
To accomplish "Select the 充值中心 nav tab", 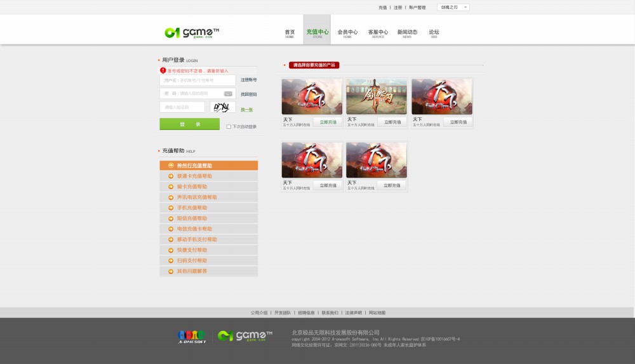I will coord(317,30).
